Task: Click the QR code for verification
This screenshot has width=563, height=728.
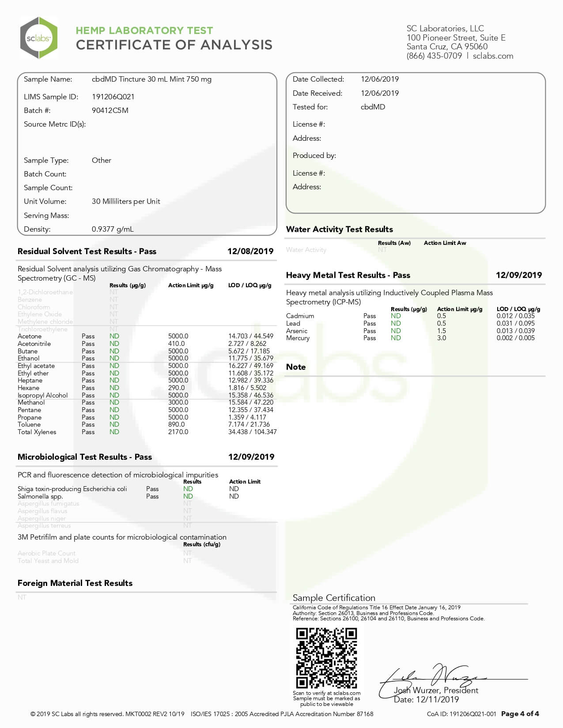Action: 326,658
